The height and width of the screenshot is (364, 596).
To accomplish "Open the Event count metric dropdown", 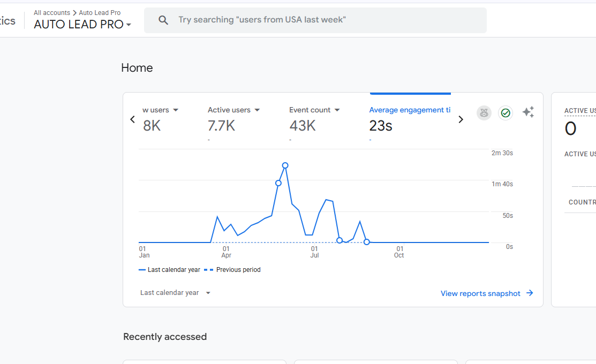I will pos(337,110).
